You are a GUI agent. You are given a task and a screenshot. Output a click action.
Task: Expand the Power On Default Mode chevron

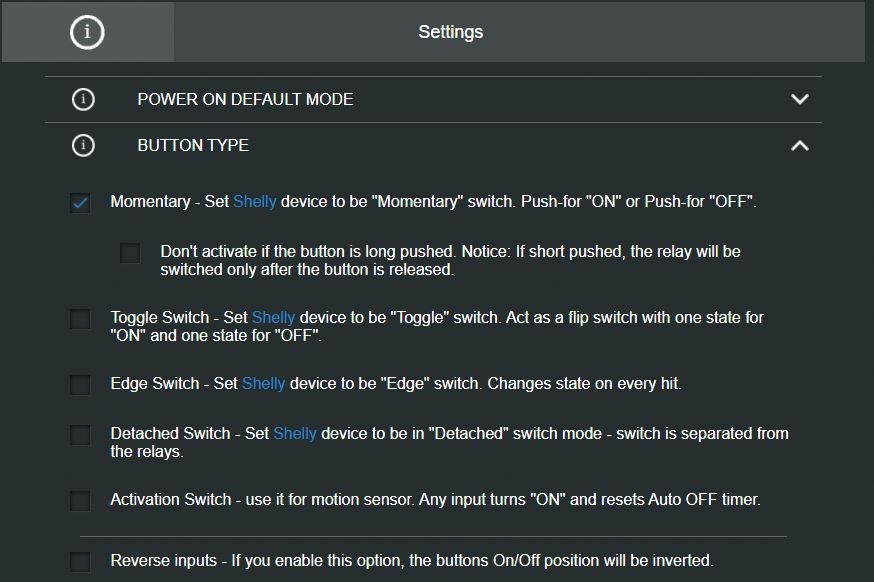[x=799, y=99]
